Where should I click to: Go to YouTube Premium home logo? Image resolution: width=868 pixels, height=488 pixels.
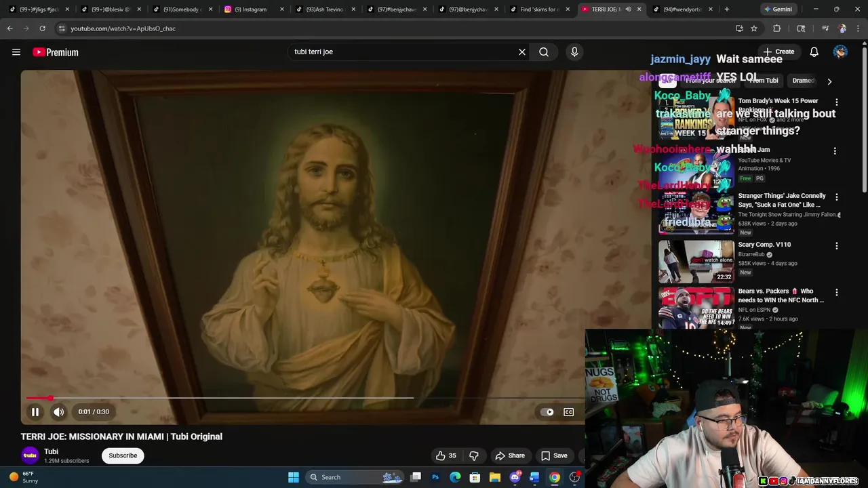point(56,52)
